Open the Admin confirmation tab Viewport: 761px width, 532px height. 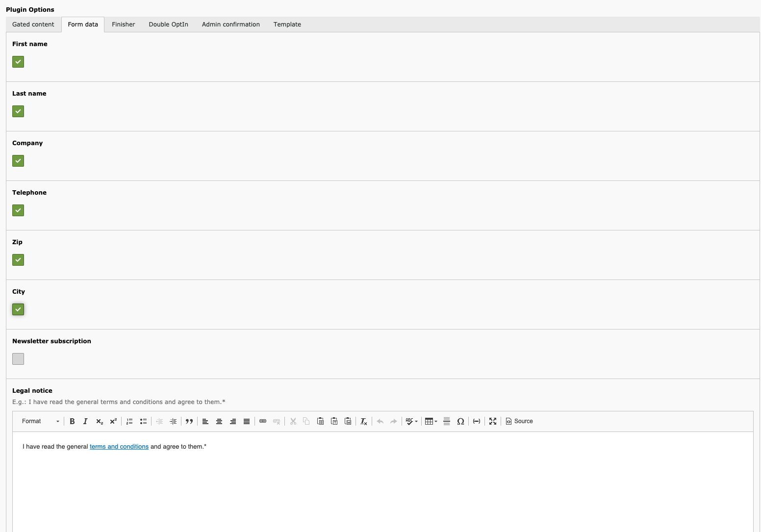tap(231, 25)
